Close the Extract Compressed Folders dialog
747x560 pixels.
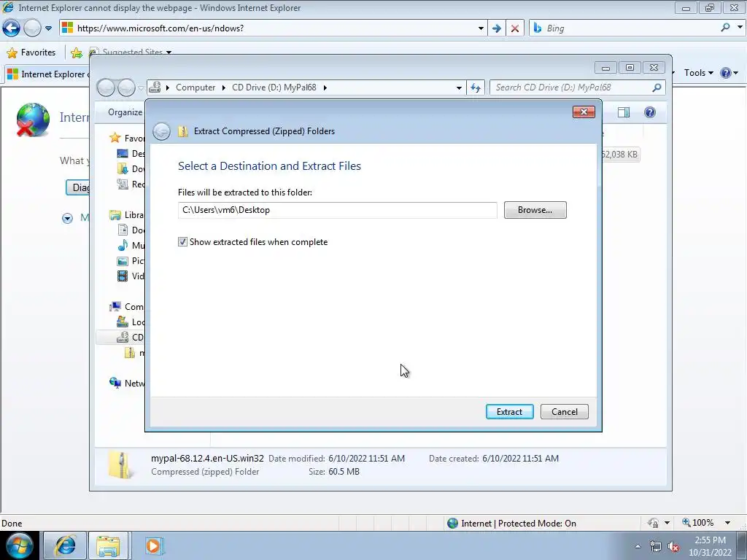[x=584, y=112]
